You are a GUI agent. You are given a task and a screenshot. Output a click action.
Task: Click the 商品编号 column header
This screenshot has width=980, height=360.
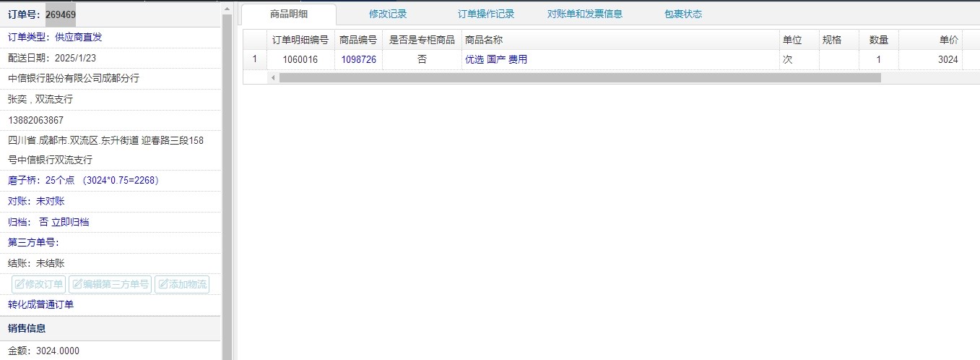click(358, 40)
